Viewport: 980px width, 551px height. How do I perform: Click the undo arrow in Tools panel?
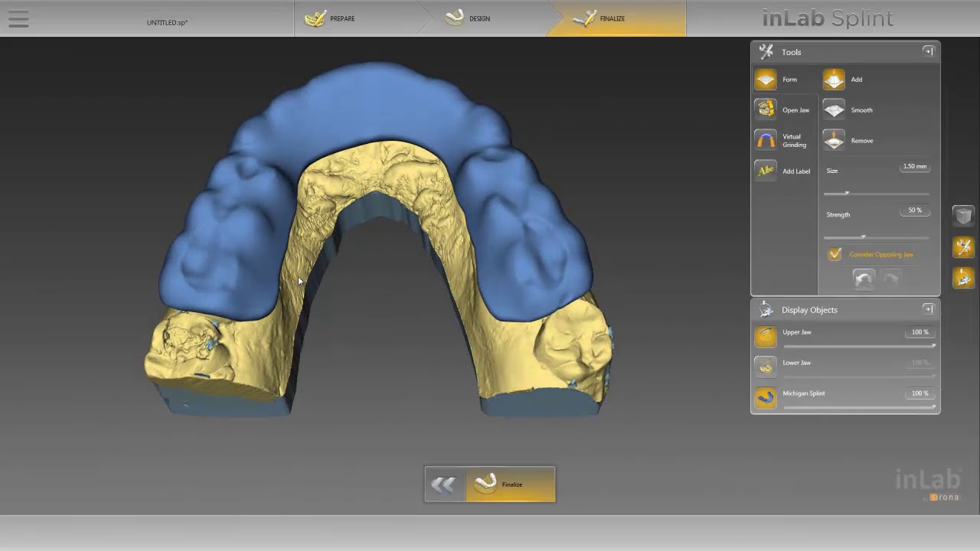click(x=864, y=279)
